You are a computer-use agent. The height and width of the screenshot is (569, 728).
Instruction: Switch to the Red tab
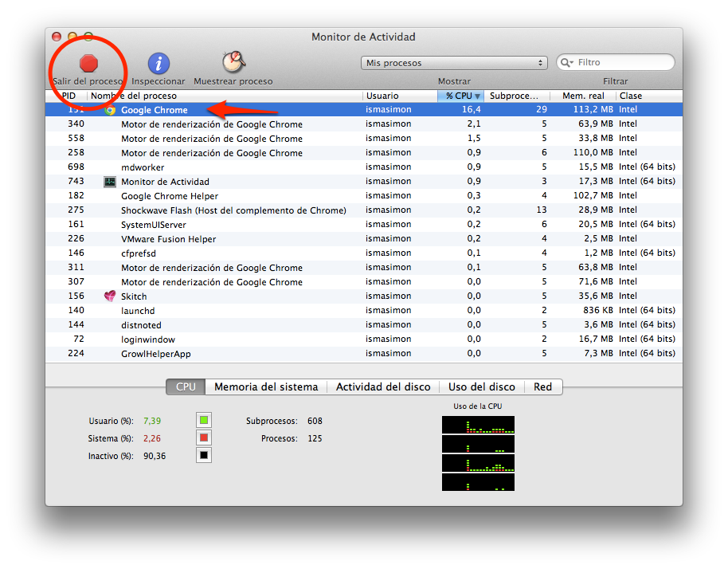click(x=542, y=387)
